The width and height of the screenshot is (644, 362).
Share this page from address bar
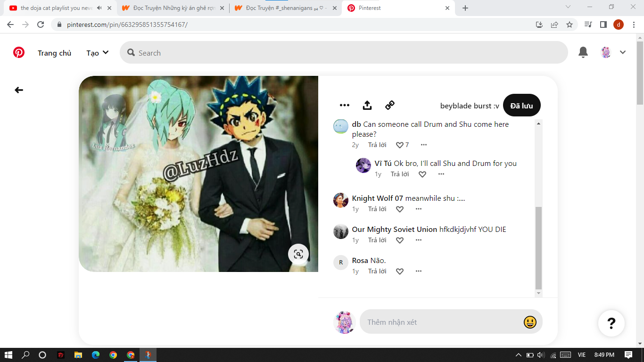point(554,25)
